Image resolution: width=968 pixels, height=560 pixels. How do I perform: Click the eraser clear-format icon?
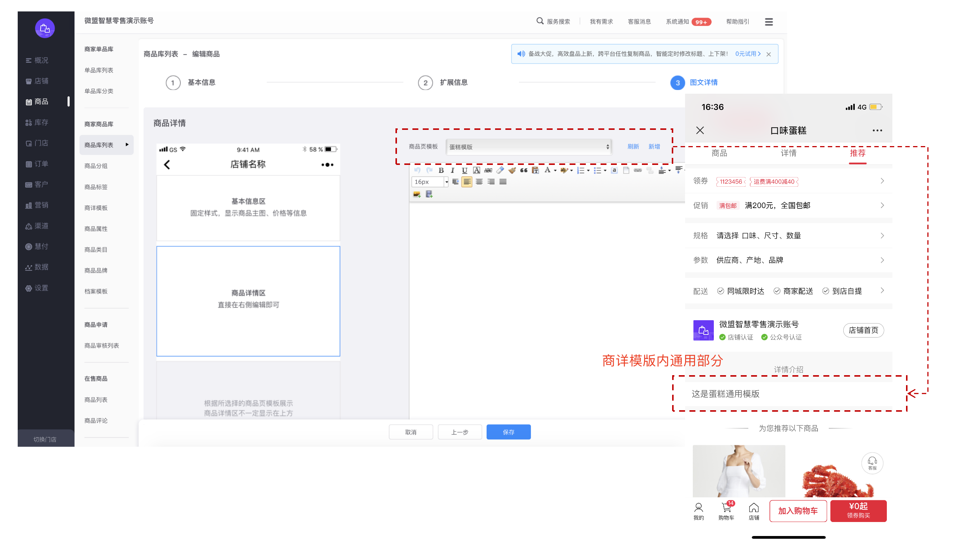pos(500,170)
